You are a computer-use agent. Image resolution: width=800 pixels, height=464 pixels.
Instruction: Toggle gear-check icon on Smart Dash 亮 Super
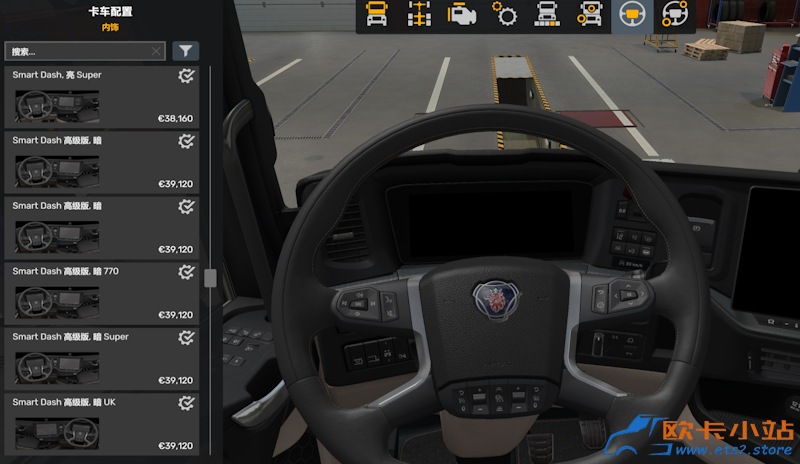coord(186,76)
